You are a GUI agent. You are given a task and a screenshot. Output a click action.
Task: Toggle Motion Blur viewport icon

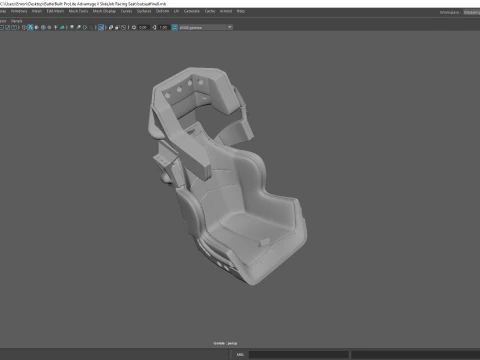(x=78, y=27)
